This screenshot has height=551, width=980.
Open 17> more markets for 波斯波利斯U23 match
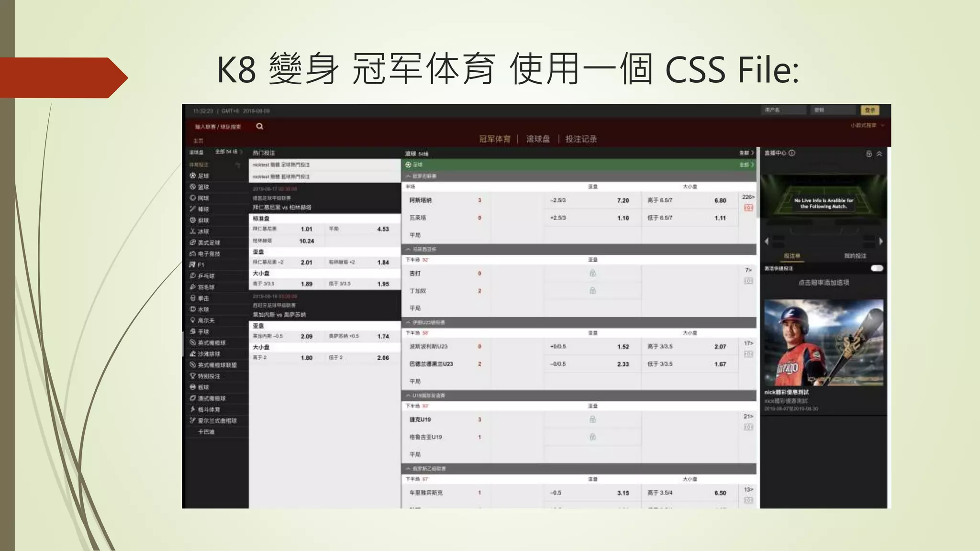(x=748, y=343)
